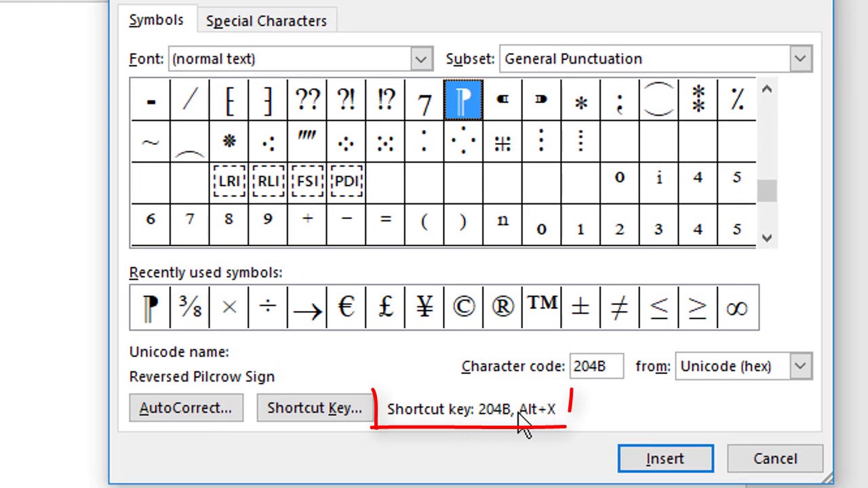Viewport: 868px width, 488px height.
Task: Pick reversed pilcrow in recently used symbols
Action: (151, 308)
